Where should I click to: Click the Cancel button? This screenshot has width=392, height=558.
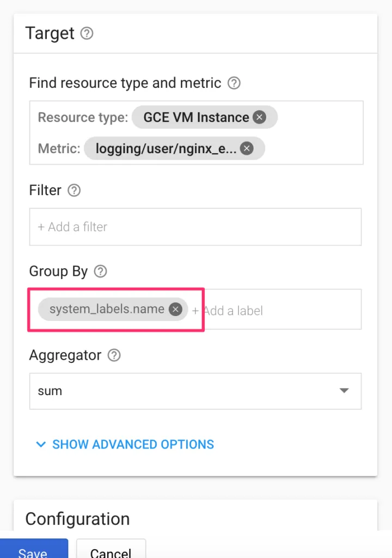(x=111, y=548)
